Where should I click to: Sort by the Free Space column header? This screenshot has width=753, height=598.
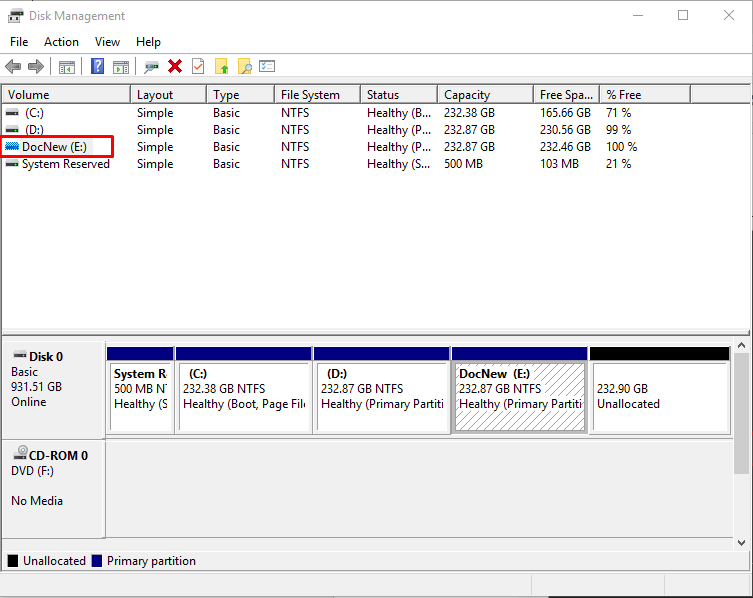pos(567,95)
